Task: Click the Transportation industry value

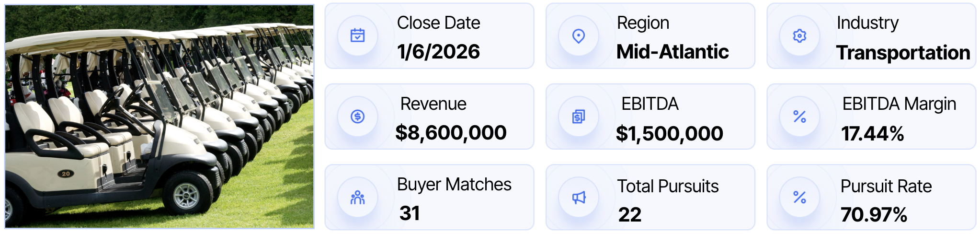Action: [x=903, y=53]
